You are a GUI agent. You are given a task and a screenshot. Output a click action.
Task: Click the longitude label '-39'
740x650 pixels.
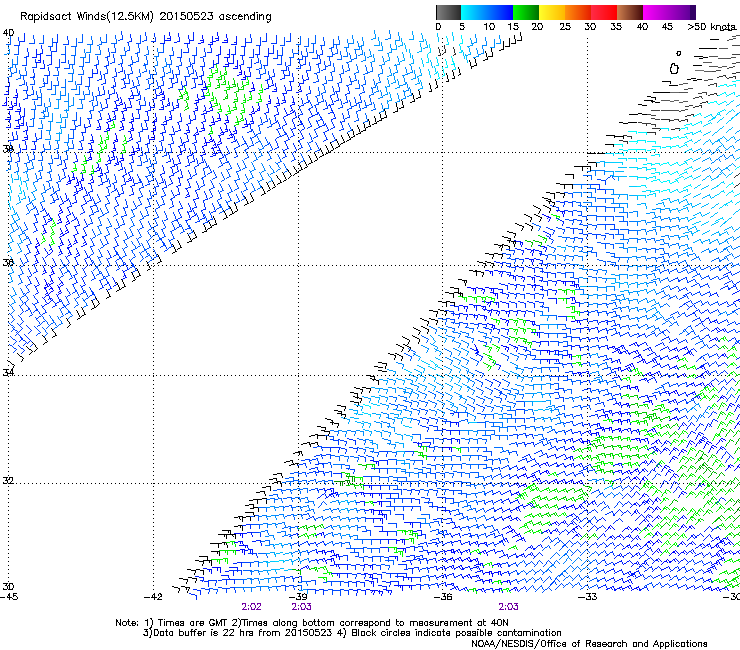(298, 597)
